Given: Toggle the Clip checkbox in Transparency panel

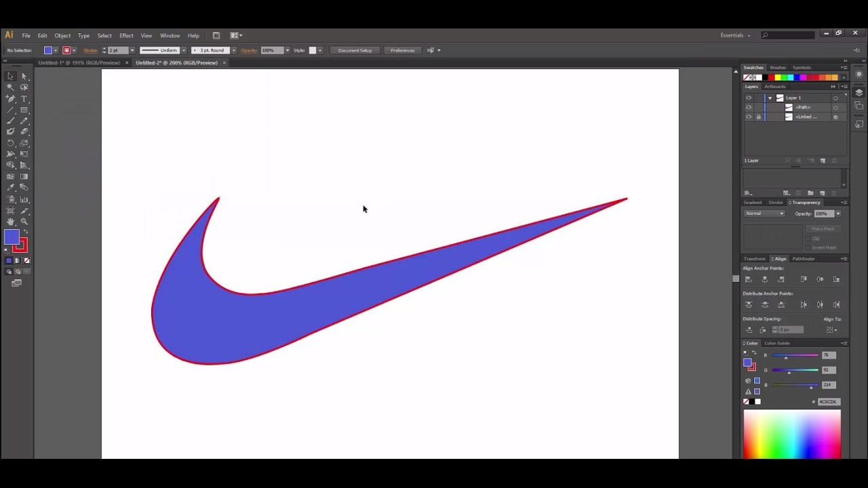Looking at the screenshot, I should 808,239.
